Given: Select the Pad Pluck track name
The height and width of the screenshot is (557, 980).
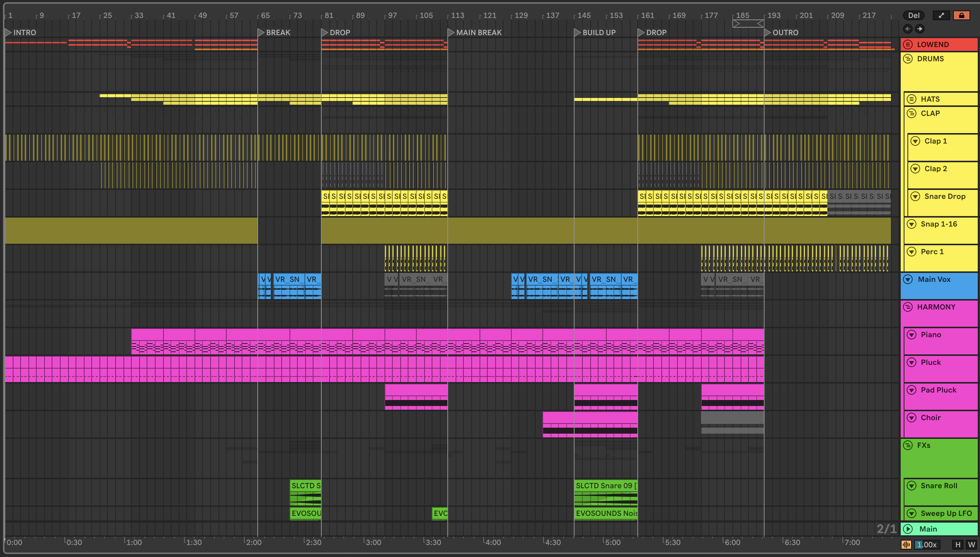Looking at the screenshot, I should pos(938,390).
